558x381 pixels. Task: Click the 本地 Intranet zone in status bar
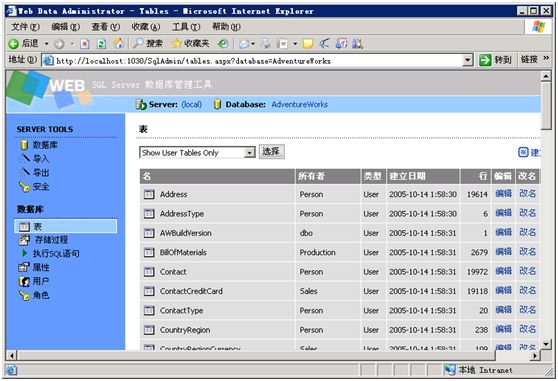pyautogui.click(x=479, y=370)
